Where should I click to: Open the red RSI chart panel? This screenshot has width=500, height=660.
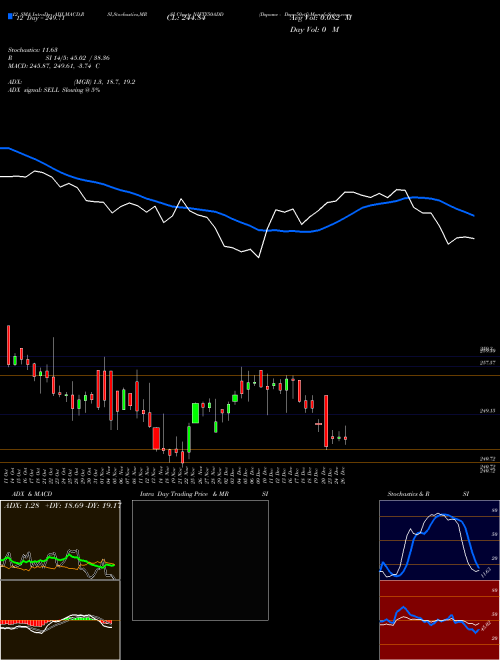pyautogui.click(x=439, y=620)
